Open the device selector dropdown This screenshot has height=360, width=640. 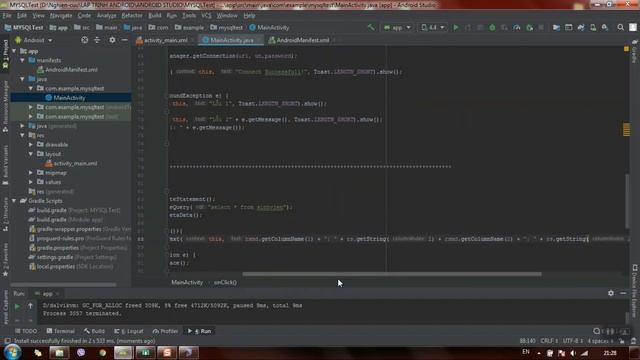click(x=432, y=27)
